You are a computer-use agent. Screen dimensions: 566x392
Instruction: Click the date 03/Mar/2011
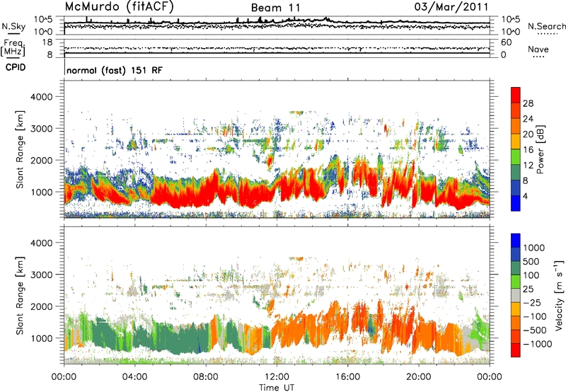(451, 7)
